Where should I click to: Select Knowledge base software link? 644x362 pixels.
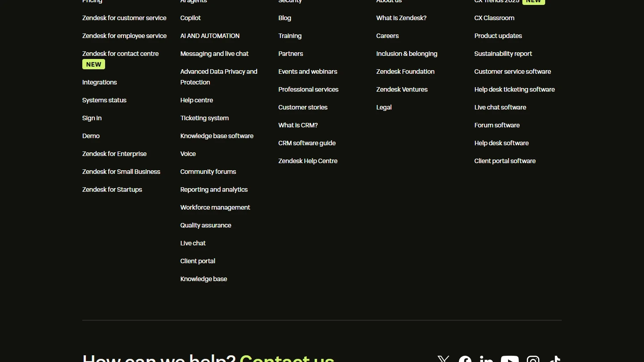(217, 136)
